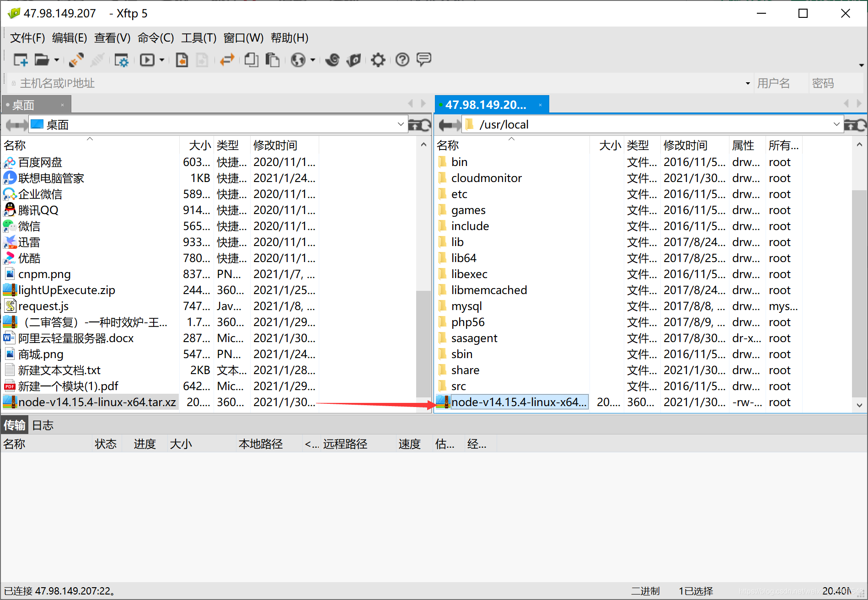Open the dropdown beside the globe icon
This screenshot has height=600, width=868.
click(313, 60)
